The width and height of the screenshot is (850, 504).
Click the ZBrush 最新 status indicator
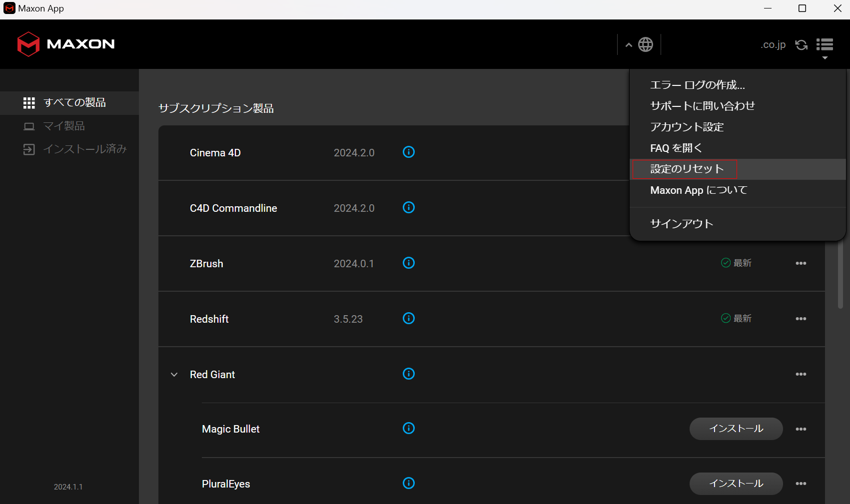pos(736,263)
